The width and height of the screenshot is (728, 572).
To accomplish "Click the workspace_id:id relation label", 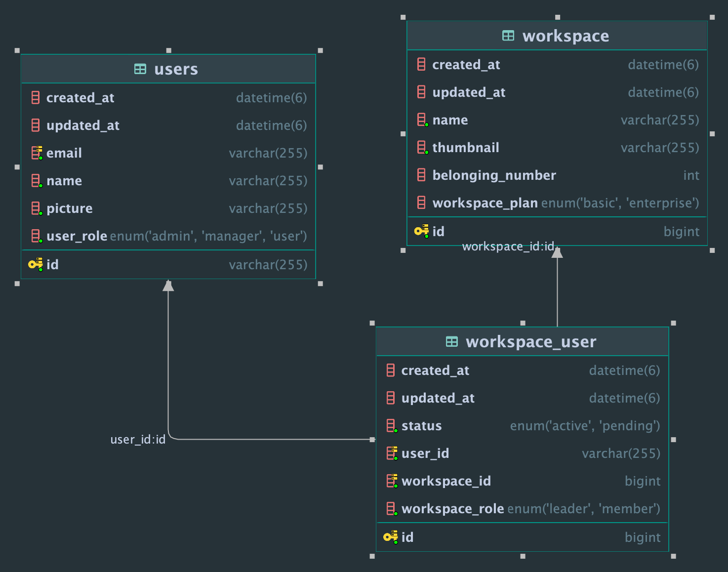I will (x=508, y=246).
